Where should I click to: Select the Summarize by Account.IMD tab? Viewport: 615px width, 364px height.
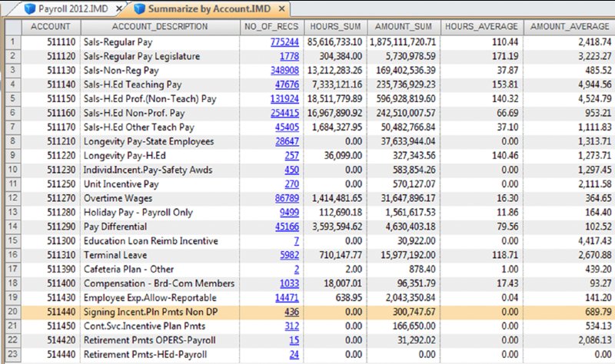pos(209,8)
